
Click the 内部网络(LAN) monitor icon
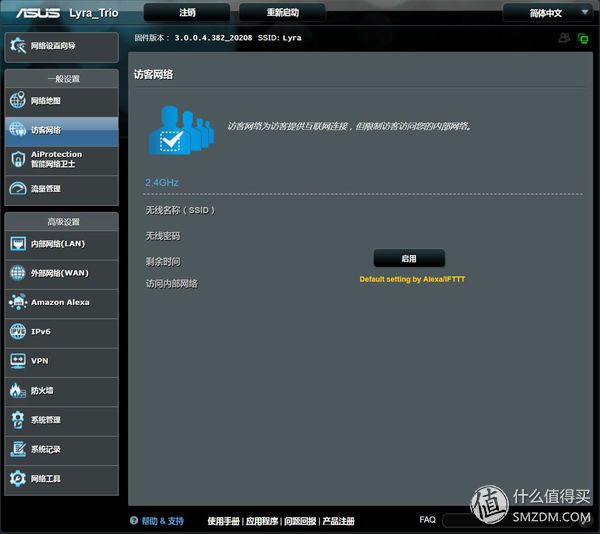coord(18,244)
